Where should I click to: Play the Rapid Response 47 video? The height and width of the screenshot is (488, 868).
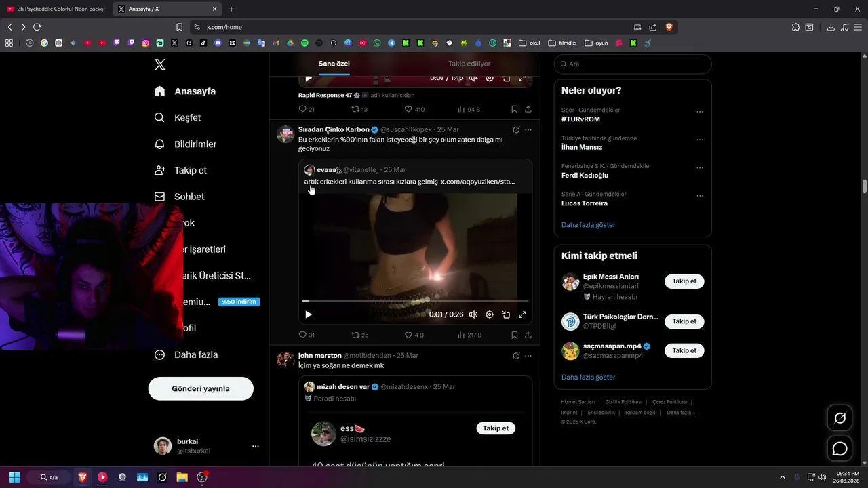click(309, 79)
